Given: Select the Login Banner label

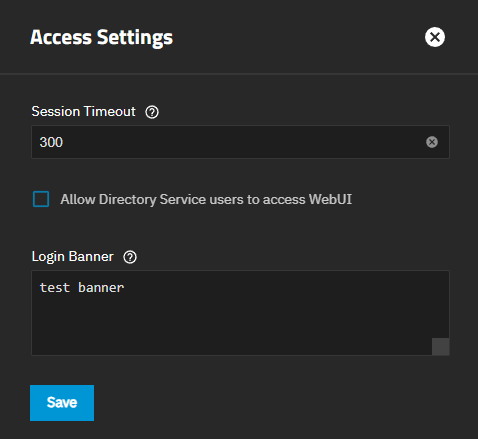Looking at the screenshot, I should (73, 257).
